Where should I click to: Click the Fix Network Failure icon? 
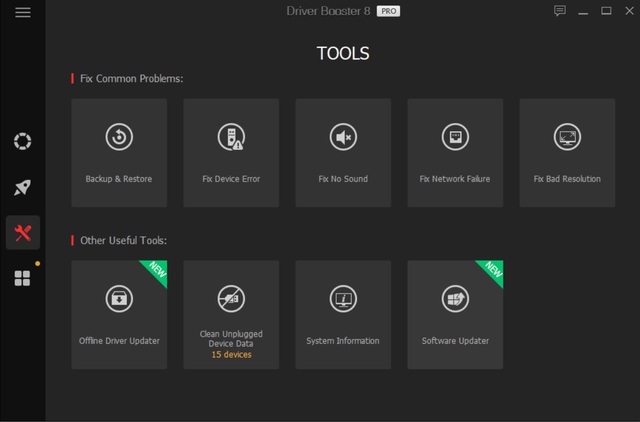[455, 137]
